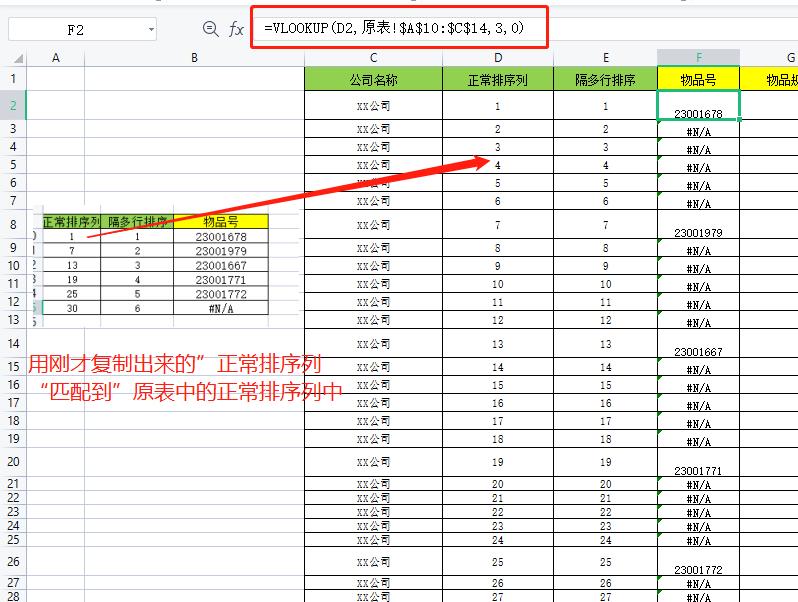Click the XX公司 cell in row 2
798x602 pixels.
click(374, 105)
